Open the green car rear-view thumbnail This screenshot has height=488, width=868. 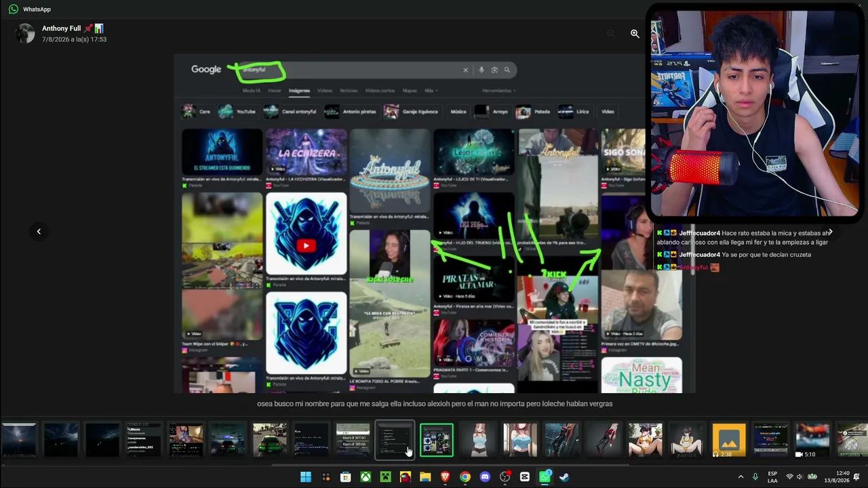point(269,440)
